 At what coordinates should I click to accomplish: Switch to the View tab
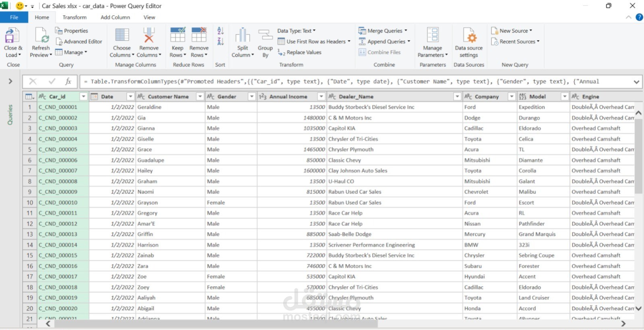pos(149,17)
